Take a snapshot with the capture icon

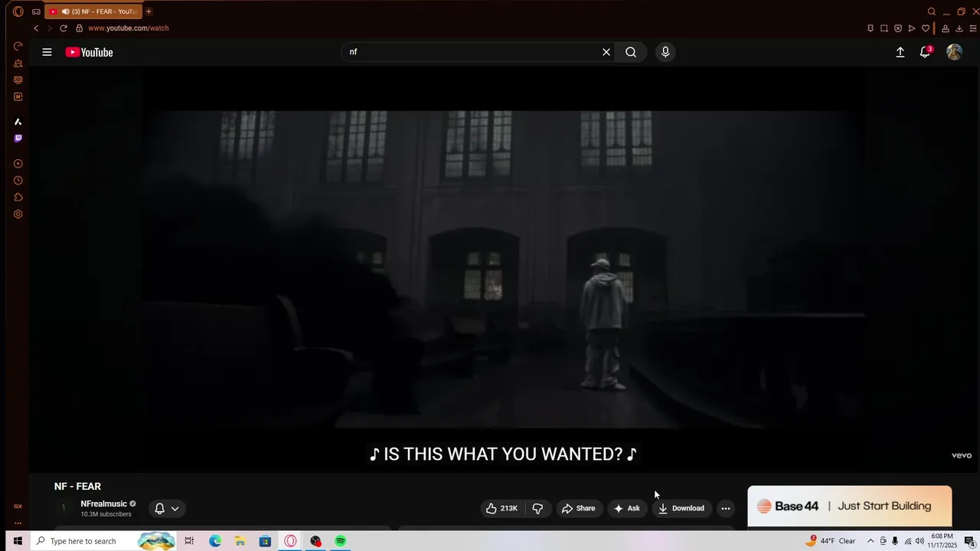click(x=884, y=28)
